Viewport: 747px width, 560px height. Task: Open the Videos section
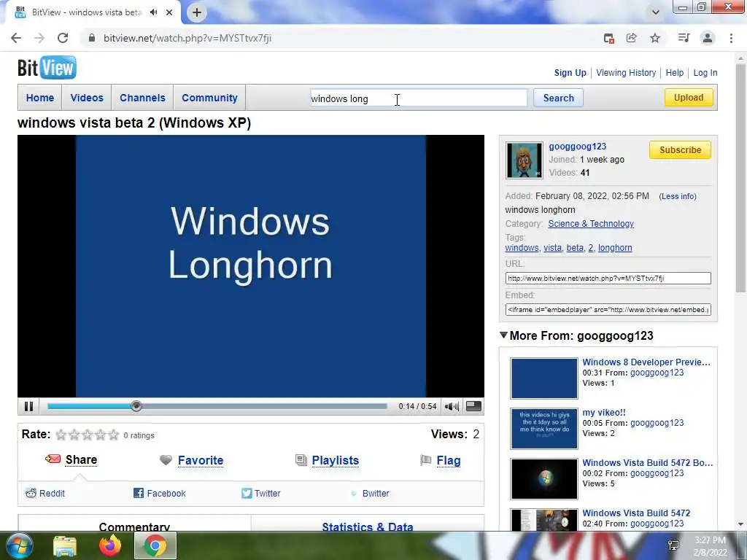[x=87, y=98]
